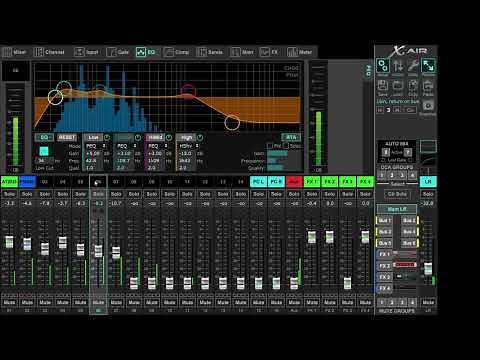Viewport: 480px width, 360px height.
Task: Select the cyan LR channel label
Action: tap(428, 182)
